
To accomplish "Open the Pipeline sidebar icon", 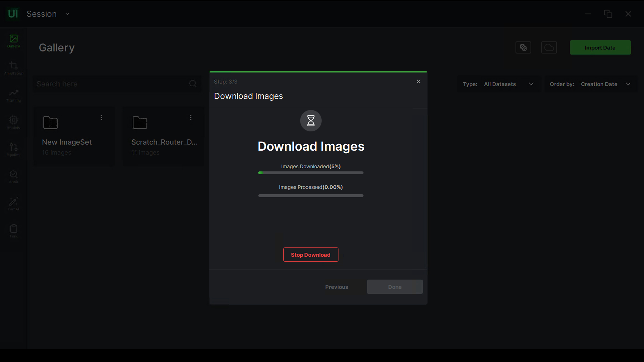I will tap(13, 150).
